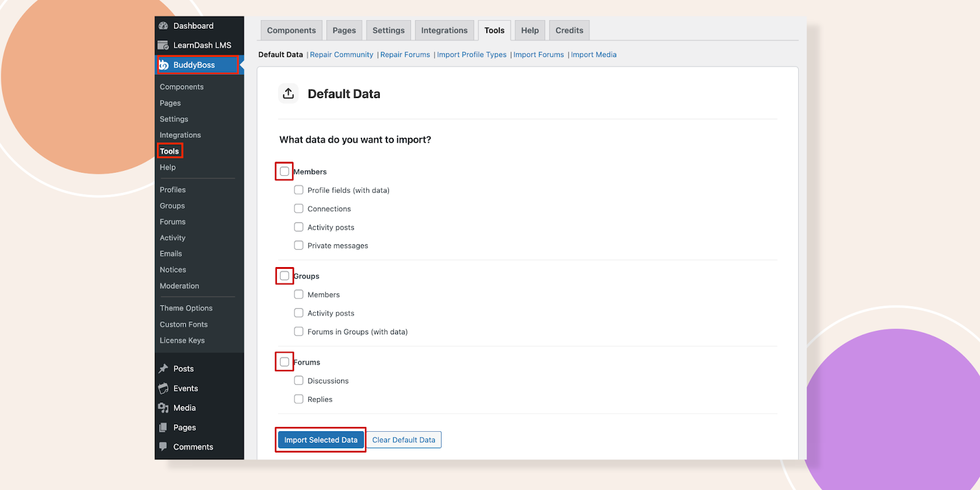Open Emails in the sidebar

pyautogui.click(x=171, y=254)
